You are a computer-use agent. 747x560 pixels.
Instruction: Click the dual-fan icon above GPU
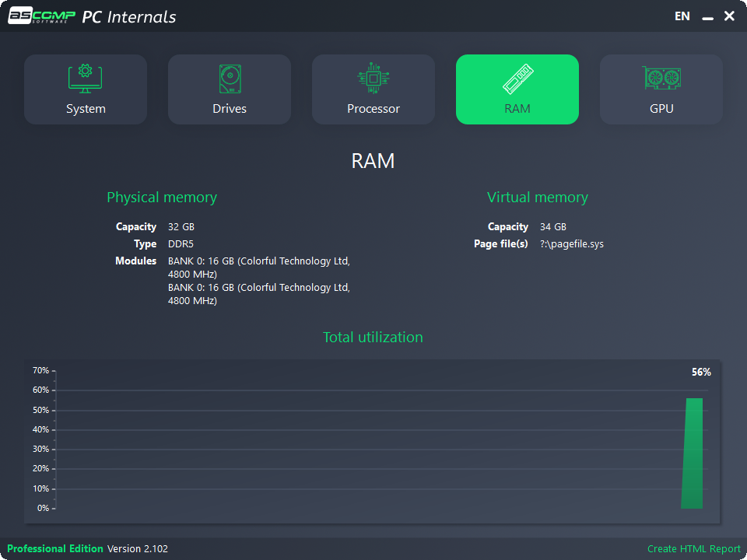pos(661,78)
